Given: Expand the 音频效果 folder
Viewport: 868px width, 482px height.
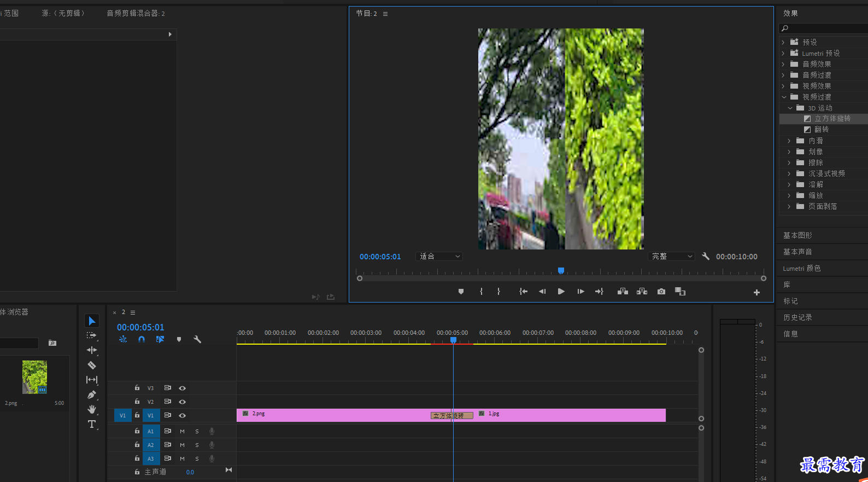Looking at the screenshot, I should point(783,64).
